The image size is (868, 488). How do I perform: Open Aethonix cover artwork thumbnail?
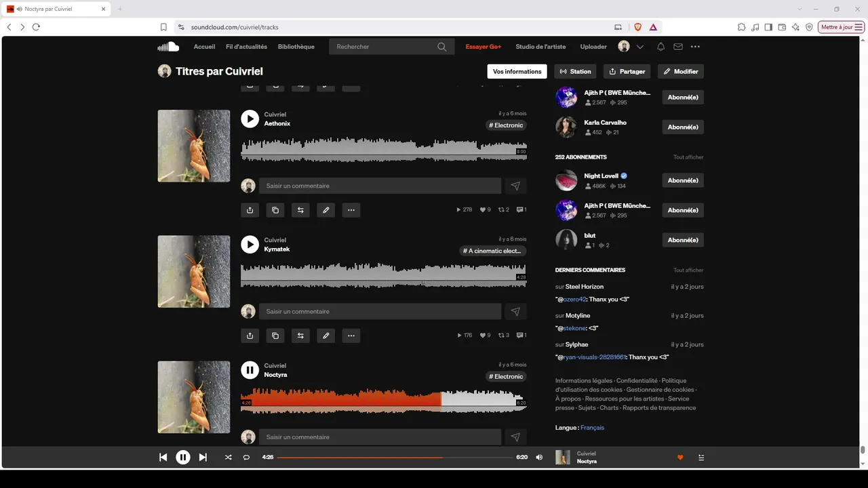(x=194, y=146)
